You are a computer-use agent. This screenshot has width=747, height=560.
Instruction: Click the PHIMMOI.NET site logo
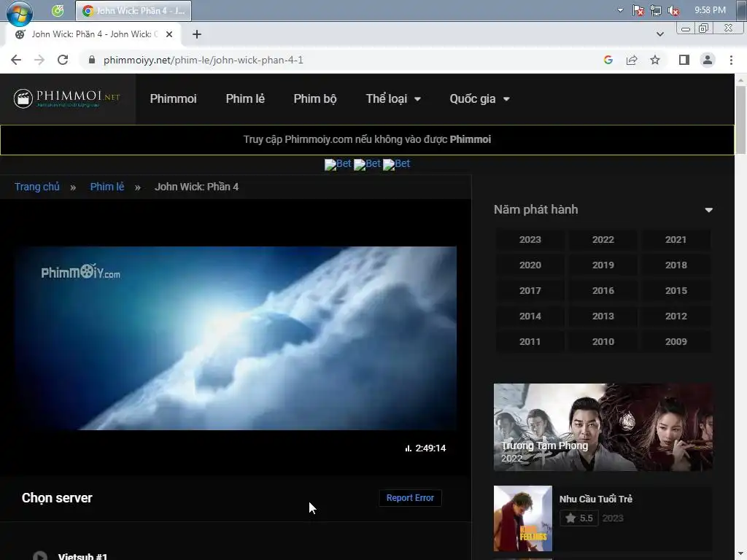pos(66,98)
